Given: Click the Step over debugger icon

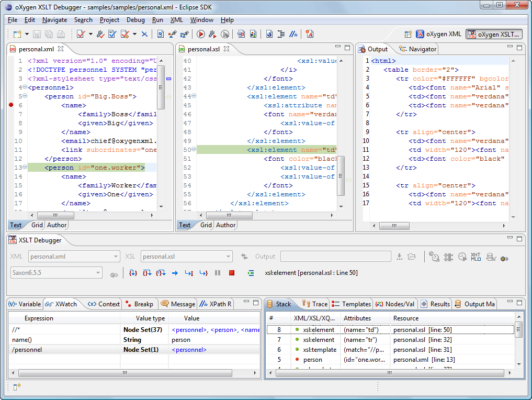Looking at the screenshot, I should (147, 273).
